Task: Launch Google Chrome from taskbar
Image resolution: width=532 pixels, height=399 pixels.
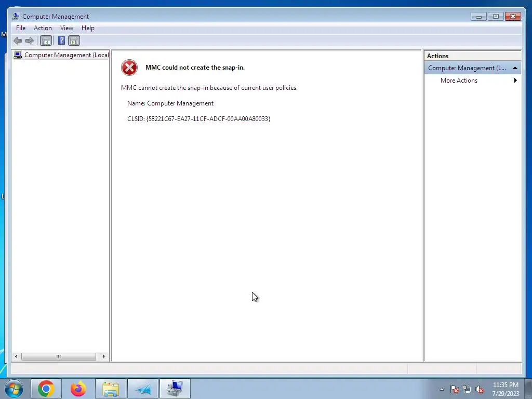Action: (46, 389)
